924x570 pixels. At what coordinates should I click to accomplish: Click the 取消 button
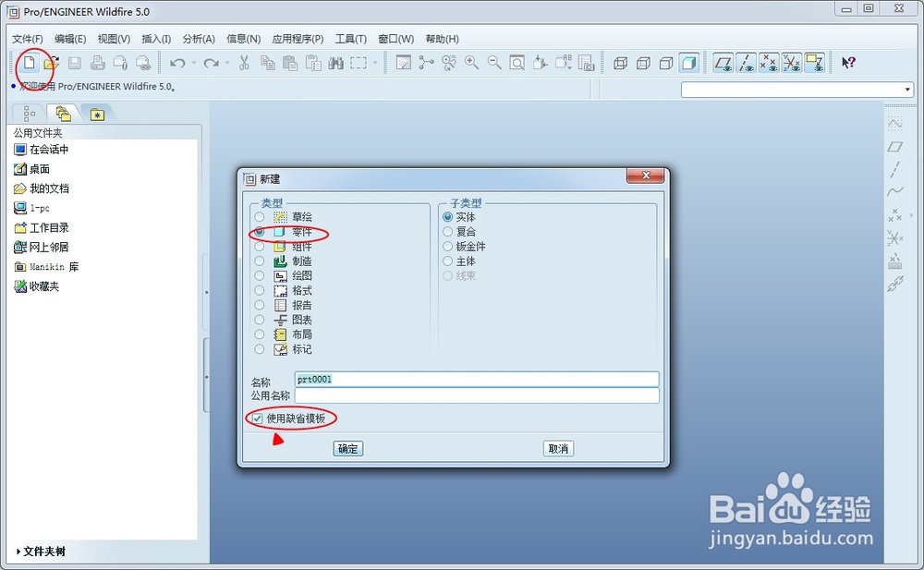point(558,449)
